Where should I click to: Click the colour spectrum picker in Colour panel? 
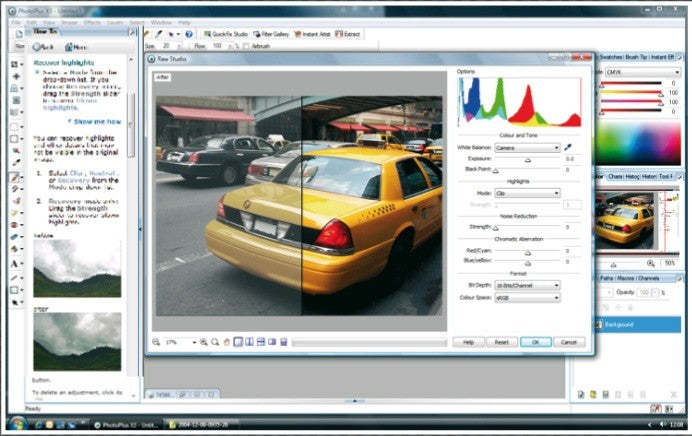pos(639,143)
